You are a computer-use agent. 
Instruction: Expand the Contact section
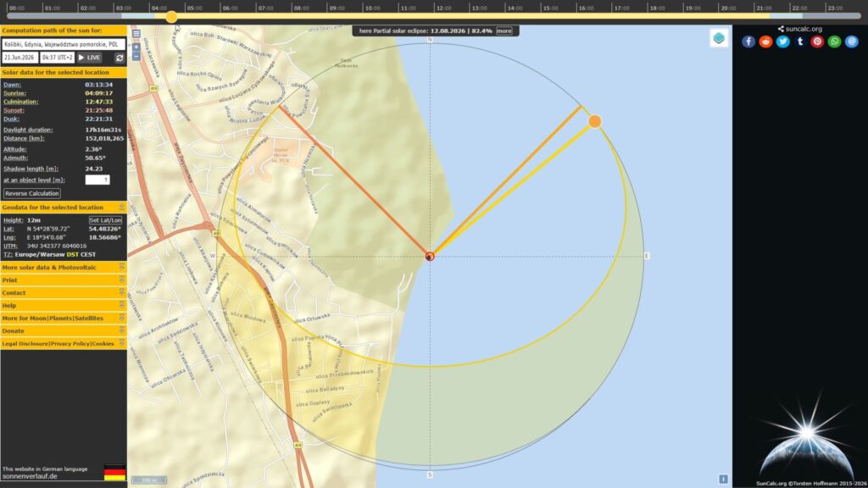click(63, 292)
